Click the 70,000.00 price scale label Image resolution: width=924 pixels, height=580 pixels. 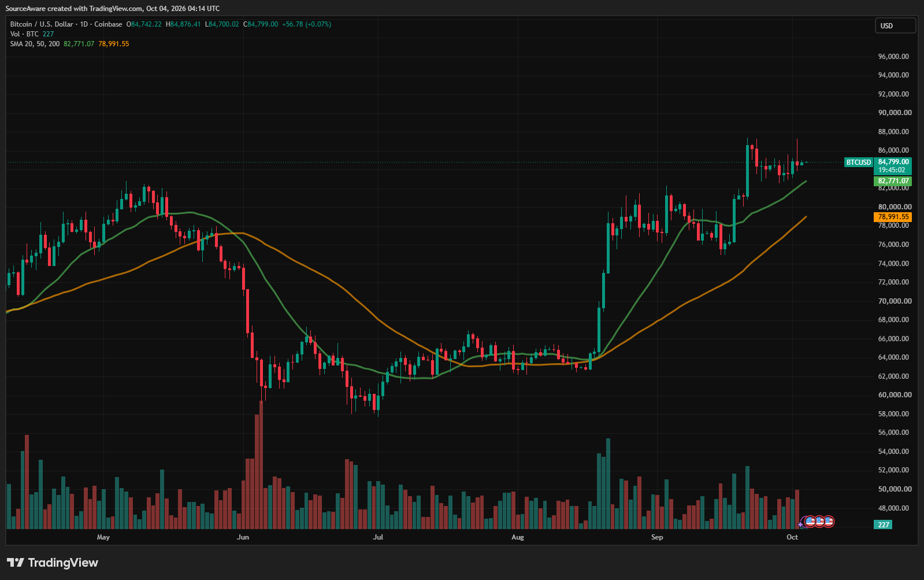click(895, 301)
